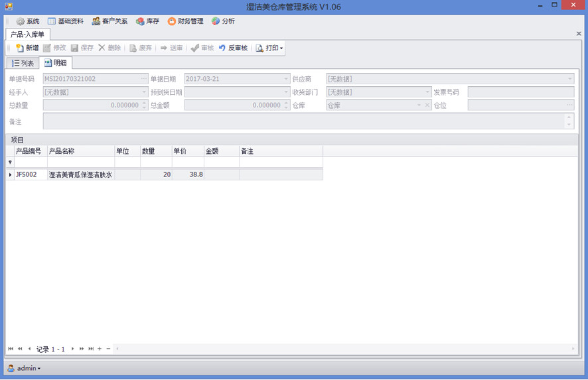Open the 打印 print dropdown
588x380 pixels.
tap(269, 48)
